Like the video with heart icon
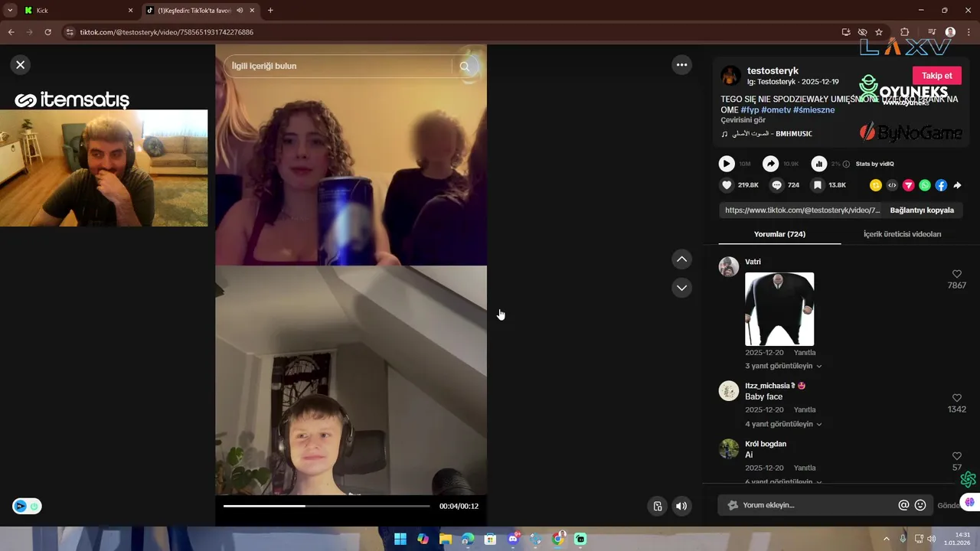980x551 pixels. pos(727,185)
